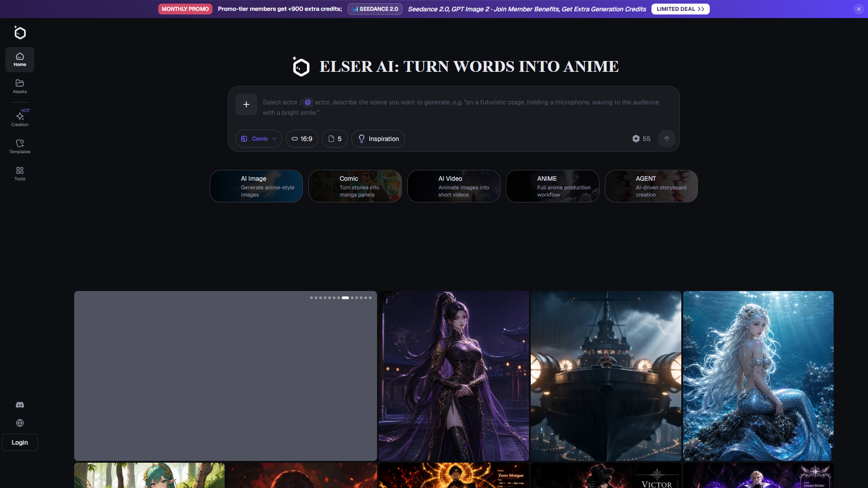Click the 55 credits indicator

[x=642, y=139]
